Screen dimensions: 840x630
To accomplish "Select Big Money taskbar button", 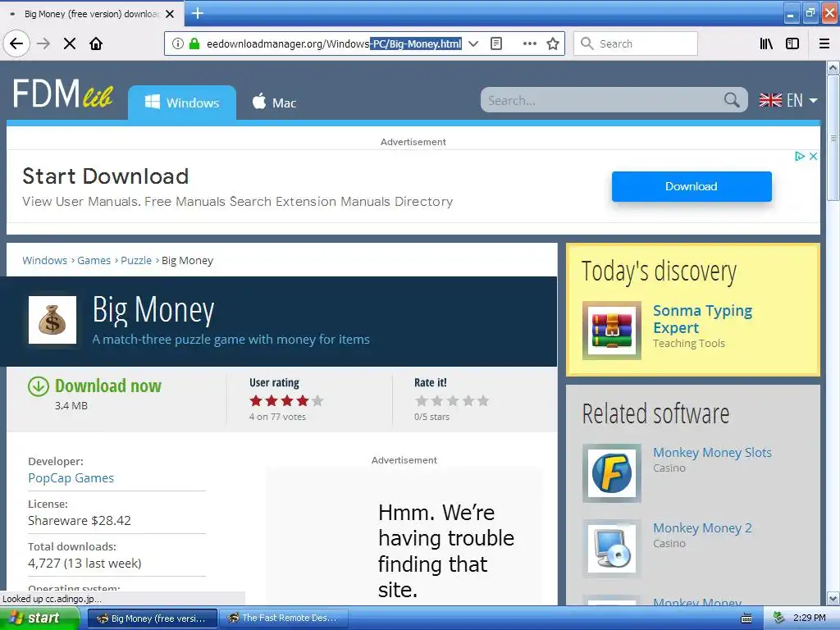I will point(152,619).
